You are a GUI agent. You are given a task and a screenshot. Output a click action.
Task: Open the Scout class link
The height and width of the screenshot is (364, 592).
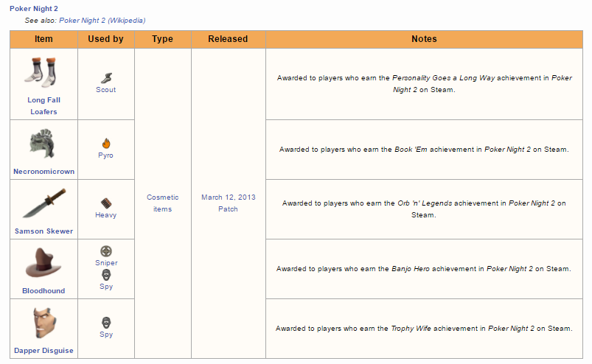105,90
